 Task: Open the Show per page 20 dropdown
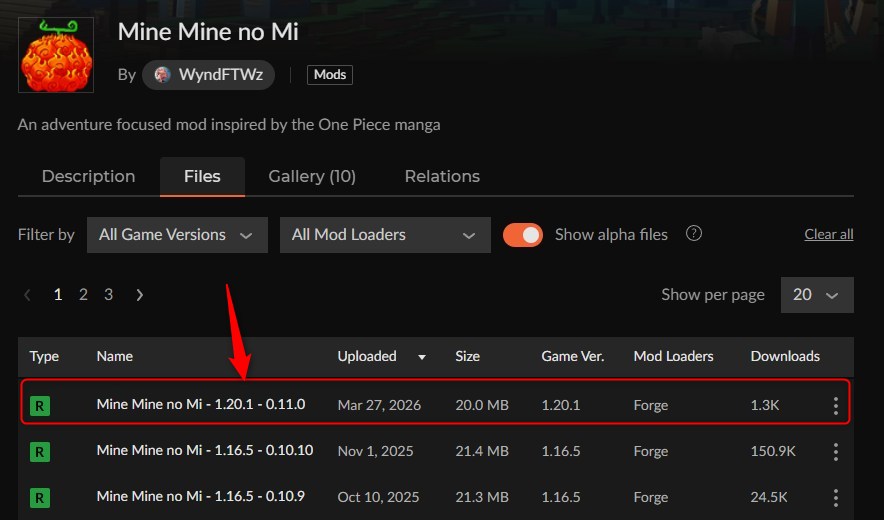[x=817, y=294]
